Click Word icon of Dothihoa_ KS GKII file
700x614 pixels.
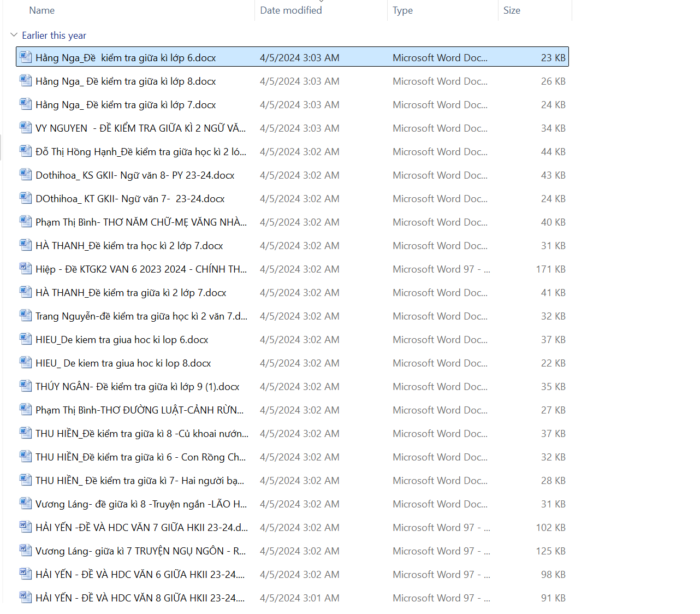click(x=26, y=174)
